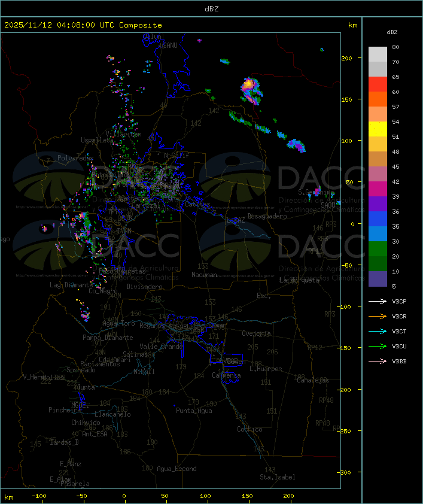Click the Llancanelo place label on map

tap(112, 415)
